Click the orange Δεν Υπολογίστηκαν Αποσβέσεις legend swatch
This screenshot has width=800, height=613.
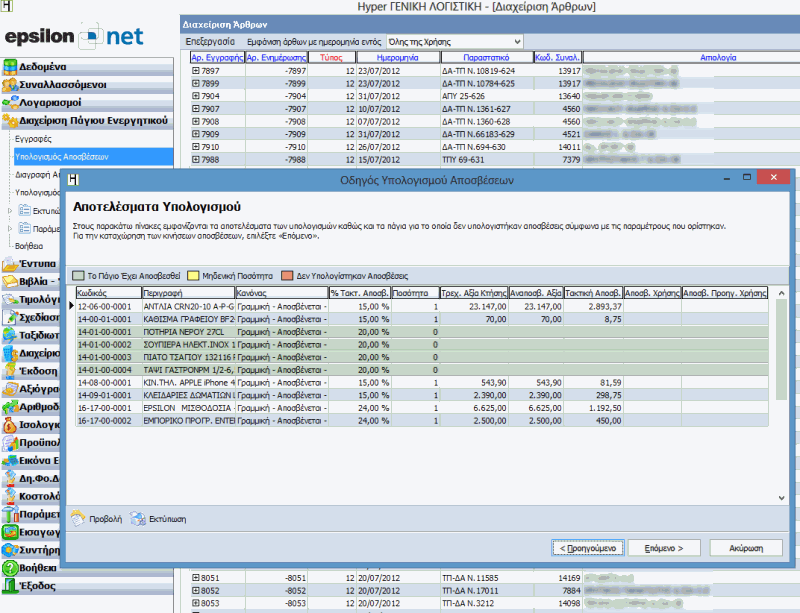(286, 274)
